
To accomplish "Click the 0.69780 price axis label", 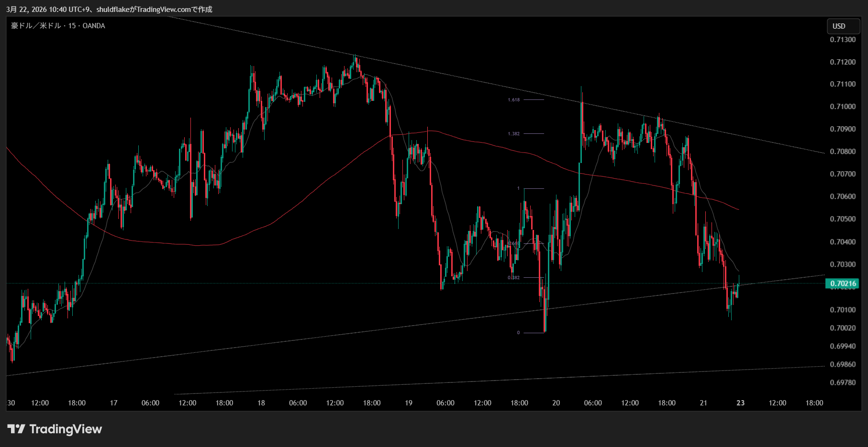I will click(842, 382).
